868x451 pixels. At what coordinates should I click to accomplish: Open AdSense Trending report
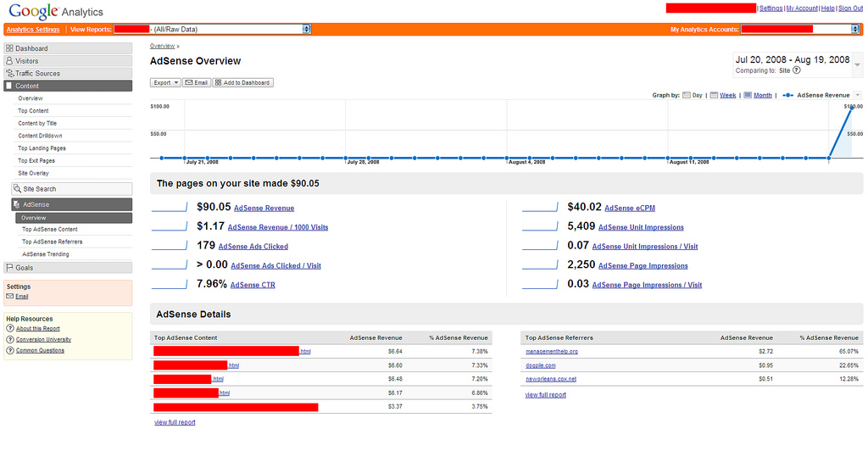point(46,254)
